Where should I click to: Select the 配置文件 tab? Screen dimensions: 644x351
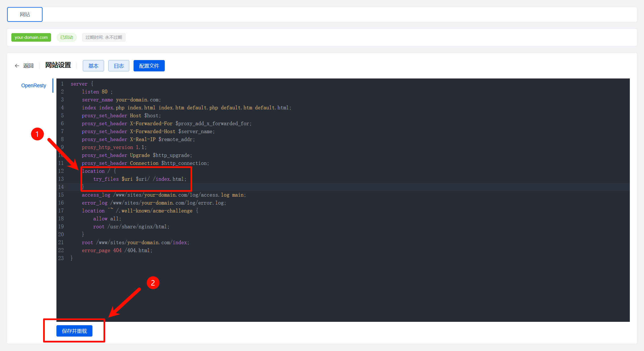(x=149, y=66)
